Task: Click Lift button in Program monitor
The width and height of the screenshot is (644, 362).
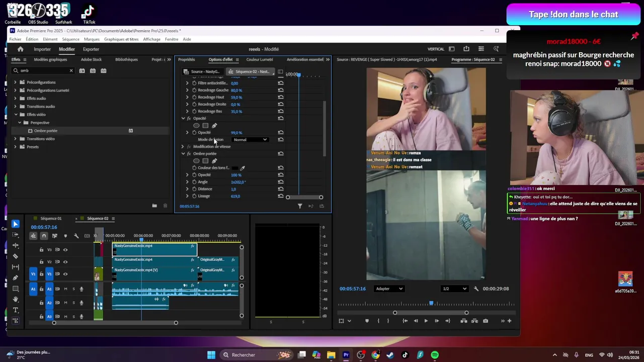Action: click(x=464, y=321)
